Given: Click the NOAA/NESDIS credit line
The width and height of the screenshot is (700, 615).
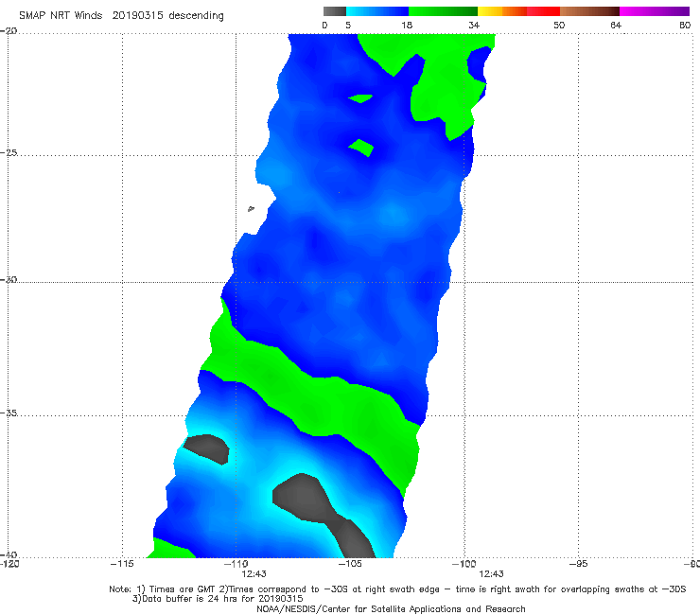Looking at the screenshot, I should (391, 609).
